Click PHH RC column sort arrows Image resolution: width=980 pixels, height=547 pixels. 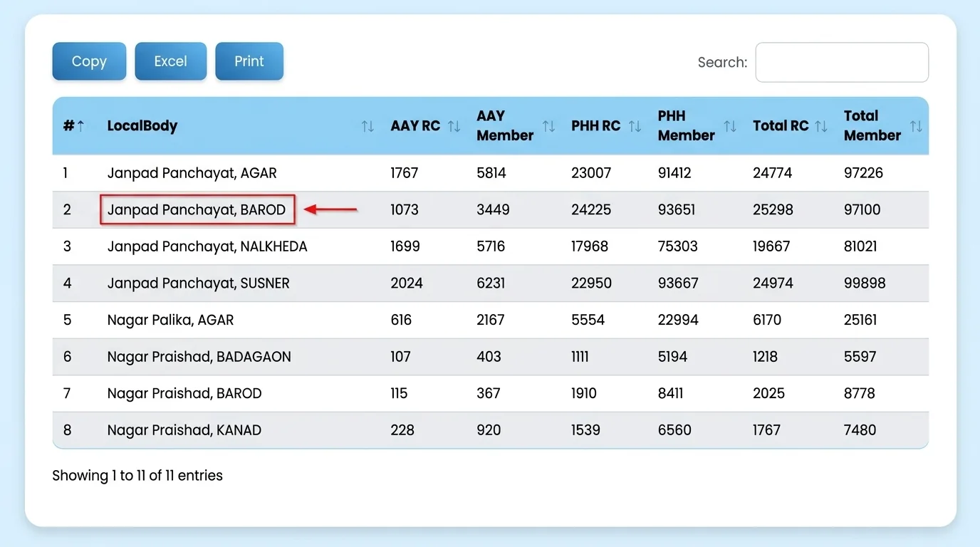tap(635, 126)
